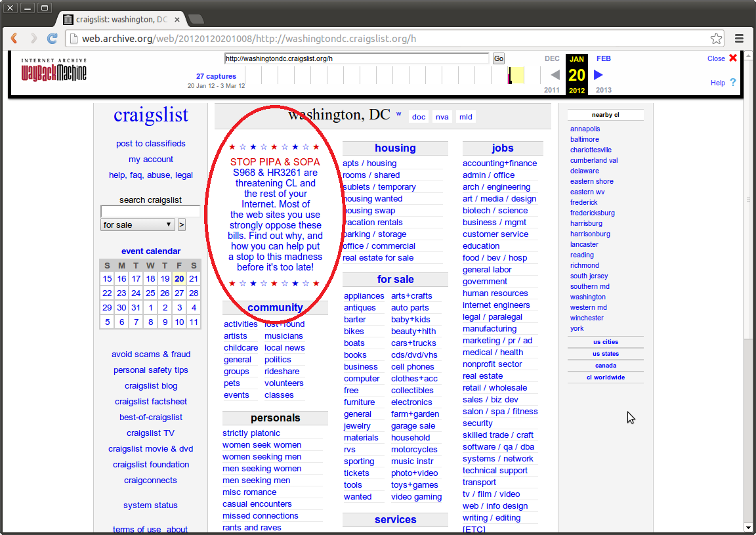Expand the us states list

(x=606, y=354)
